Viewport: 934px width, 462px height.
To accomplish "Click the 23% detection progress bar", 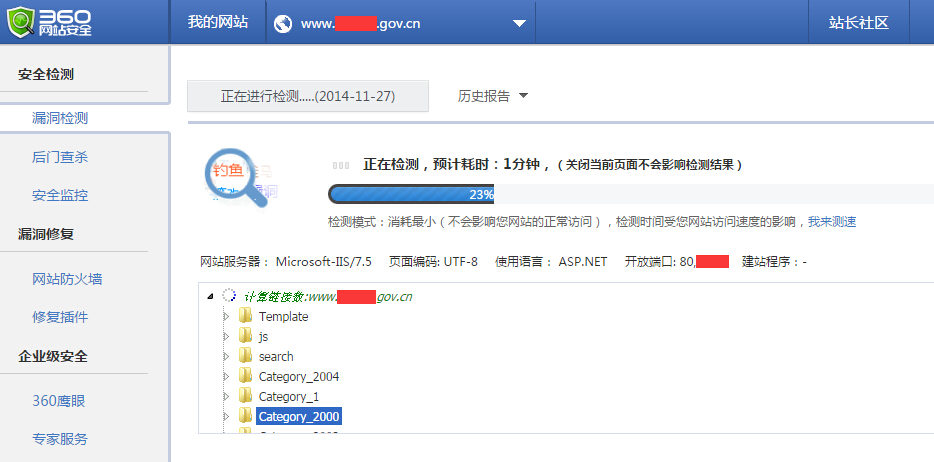I will click(x=411, y=195).
